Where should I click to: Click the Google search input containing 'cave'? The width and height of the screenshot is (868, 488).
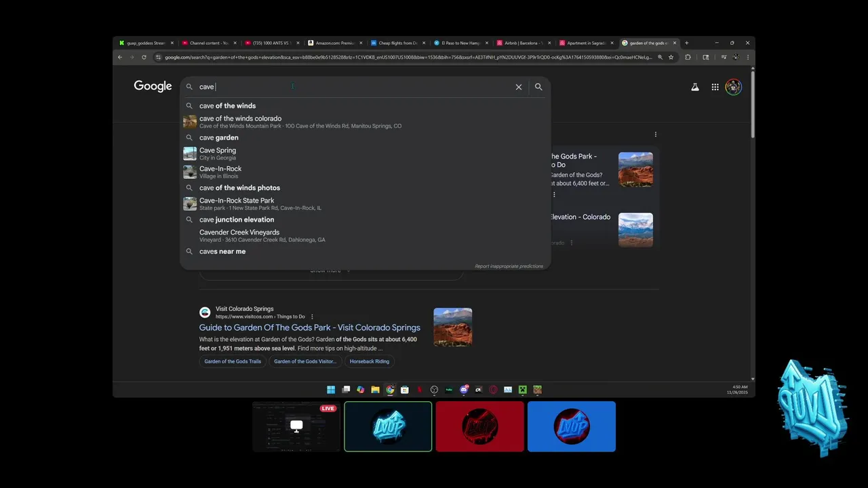353,87
